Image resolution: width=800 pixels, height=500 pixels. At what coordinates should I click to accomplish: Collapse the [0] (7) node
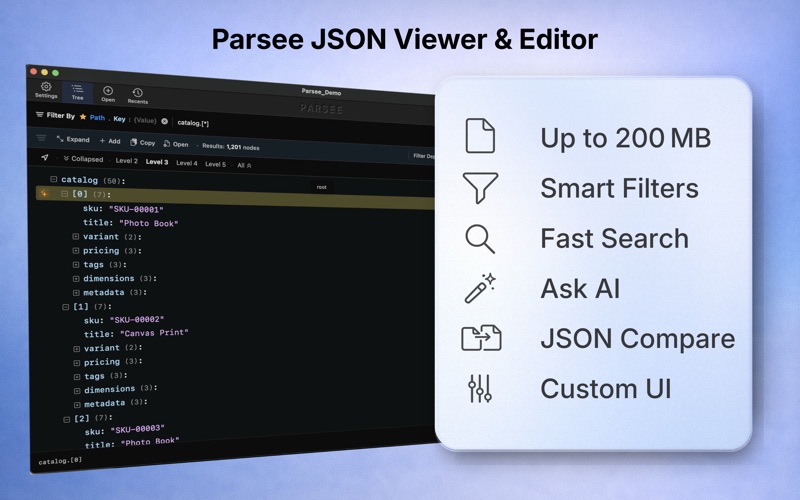click(x=64, y=194)
